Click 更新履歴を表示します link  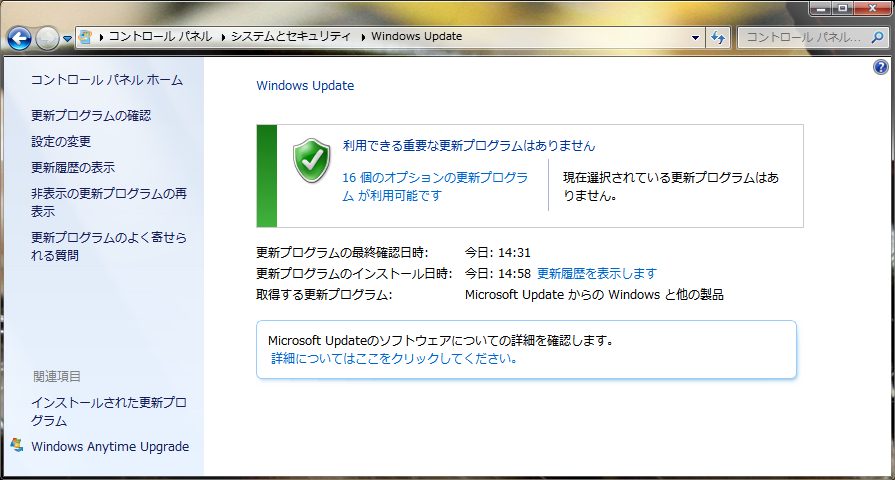(x=597, y=273)
